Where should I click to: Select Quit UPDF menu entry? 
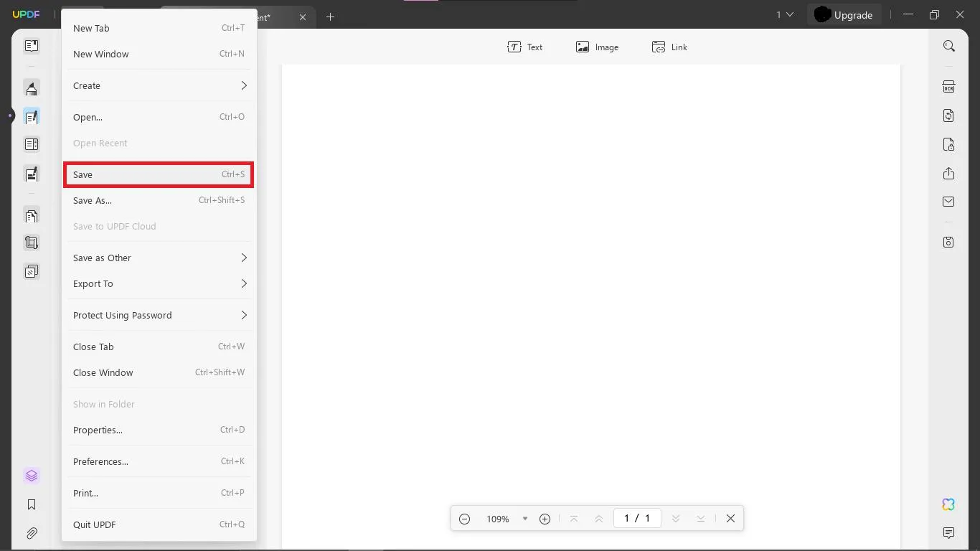pyautogui.click(x=159, y=524)
